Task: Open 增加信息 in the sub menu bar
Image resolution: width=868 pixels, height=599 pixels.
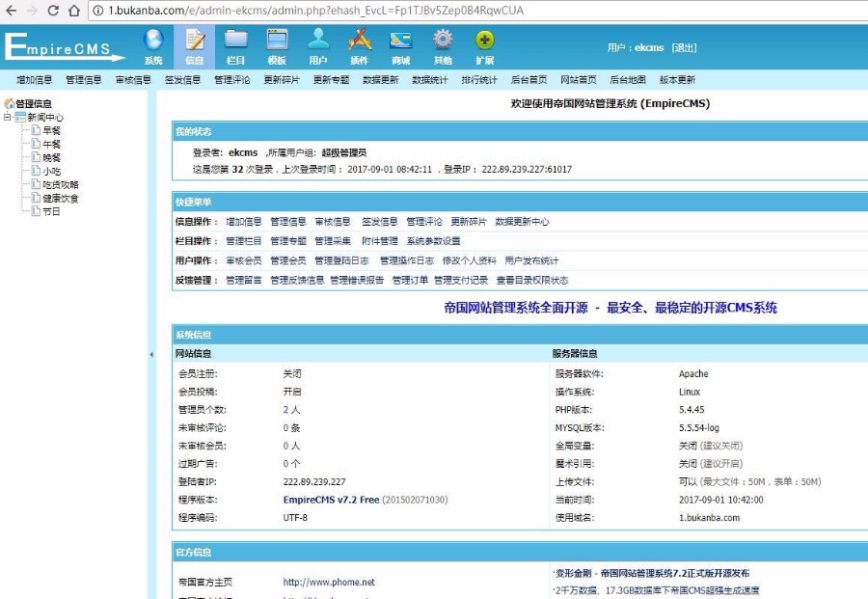Action: [x=35, y=80]
